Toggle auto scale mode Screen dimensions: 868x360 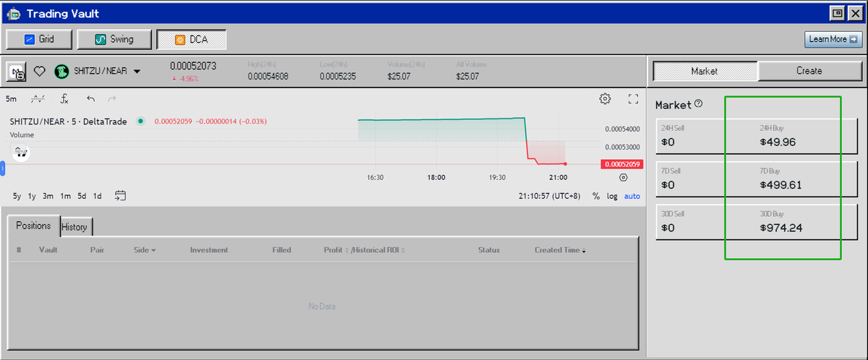click(x=632, y=196)
